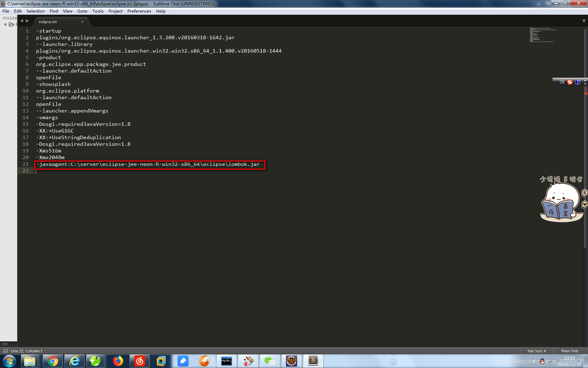Screen dimensions: 588x368
Task: Open the VMware taskbar icon
Action: point(161,361)
